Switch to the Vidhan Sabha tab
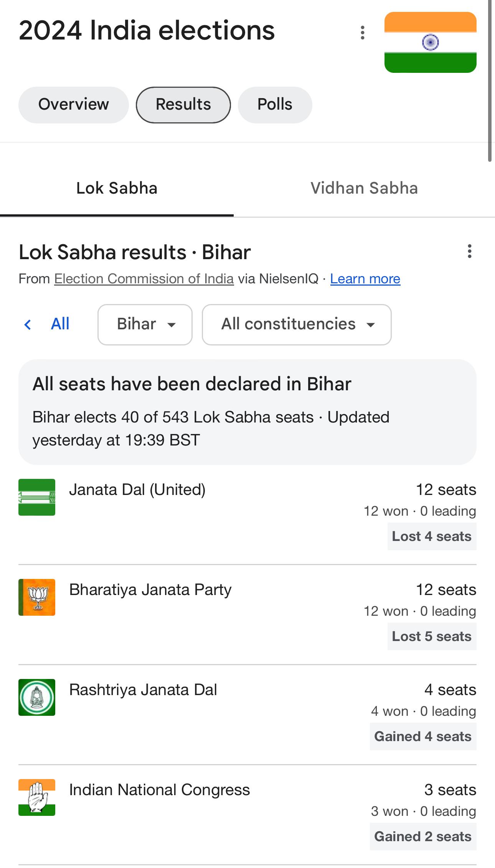 pos(364,188)
